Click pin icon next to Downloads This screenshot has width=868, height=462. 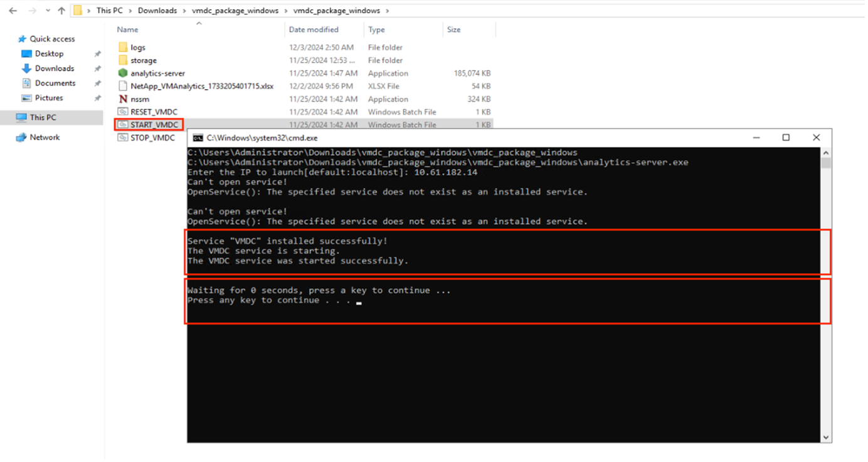(97, 69)
